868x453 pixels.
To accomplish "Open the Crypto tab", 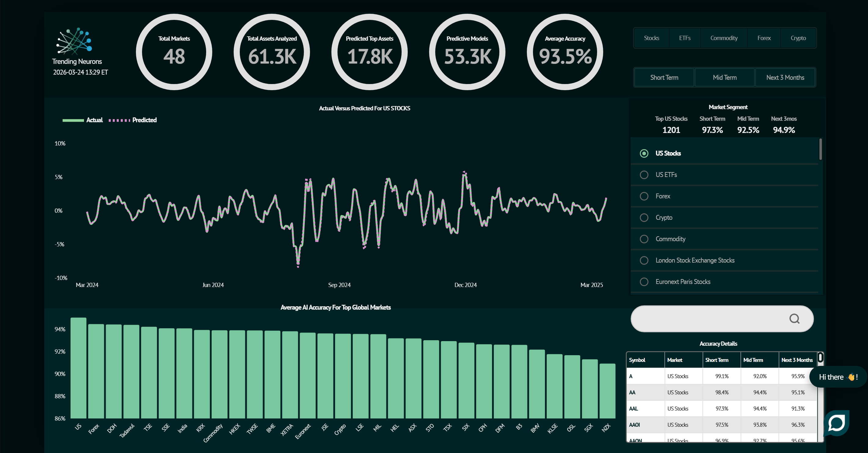I will tap(798, 38).
